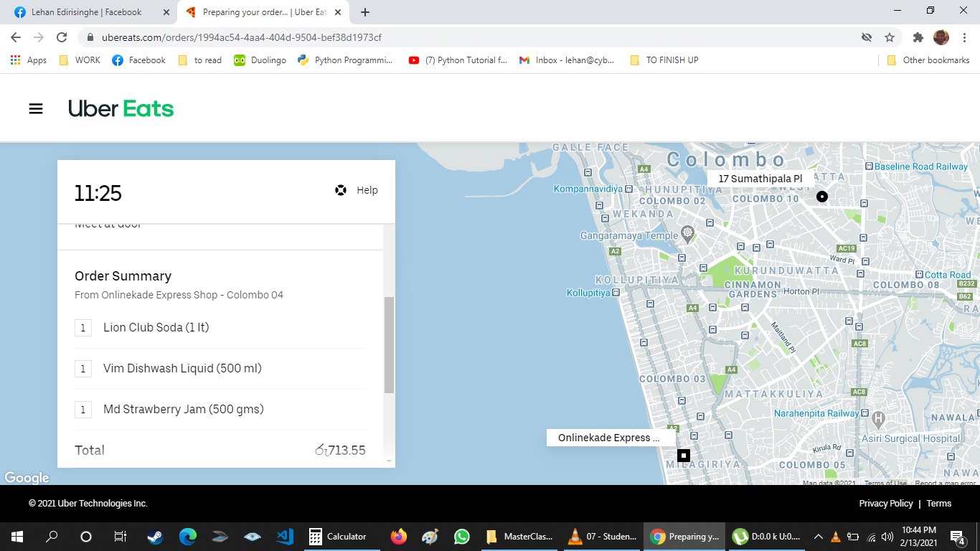Viewport: 980px width, 551px height.
Task: Open the Python Tutorial YouTube bookmark
Action: (458, 60)
